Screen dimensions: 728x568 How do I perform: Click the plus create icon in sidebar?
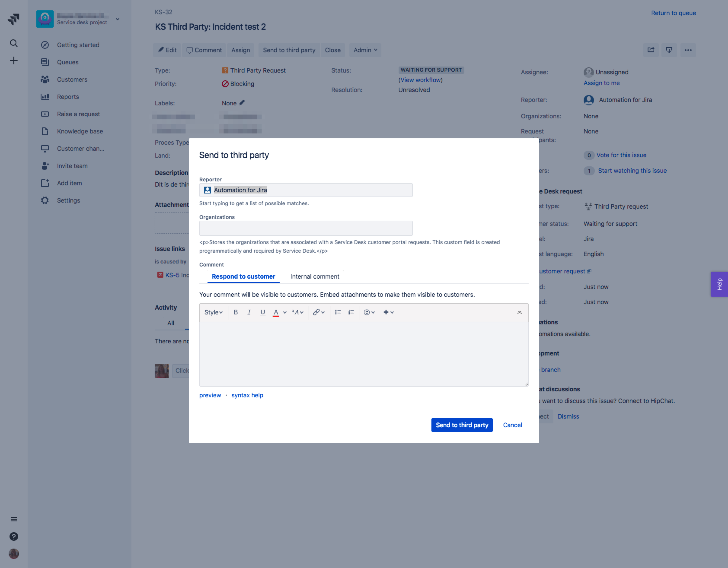tap(14, 61)
